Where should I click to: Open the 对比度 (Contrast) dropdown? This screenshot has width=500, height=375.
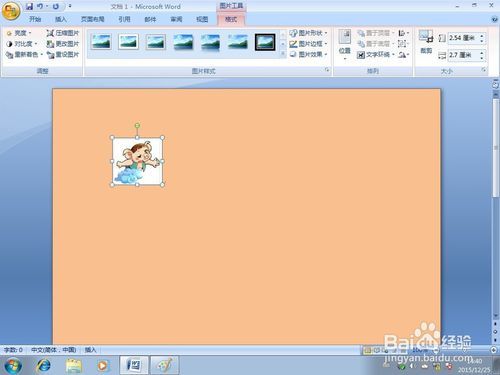coord(22,44)
